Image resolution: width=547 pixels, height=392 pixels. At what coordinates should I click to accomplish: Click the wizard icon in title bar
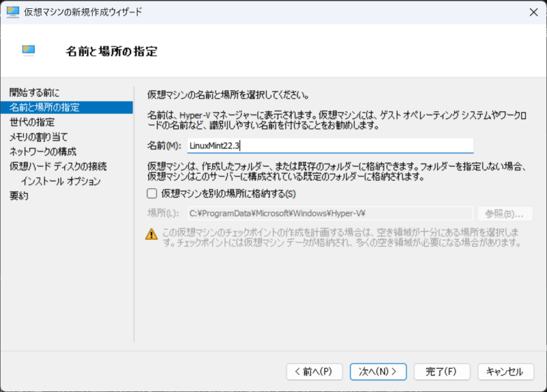coord(12,12)
